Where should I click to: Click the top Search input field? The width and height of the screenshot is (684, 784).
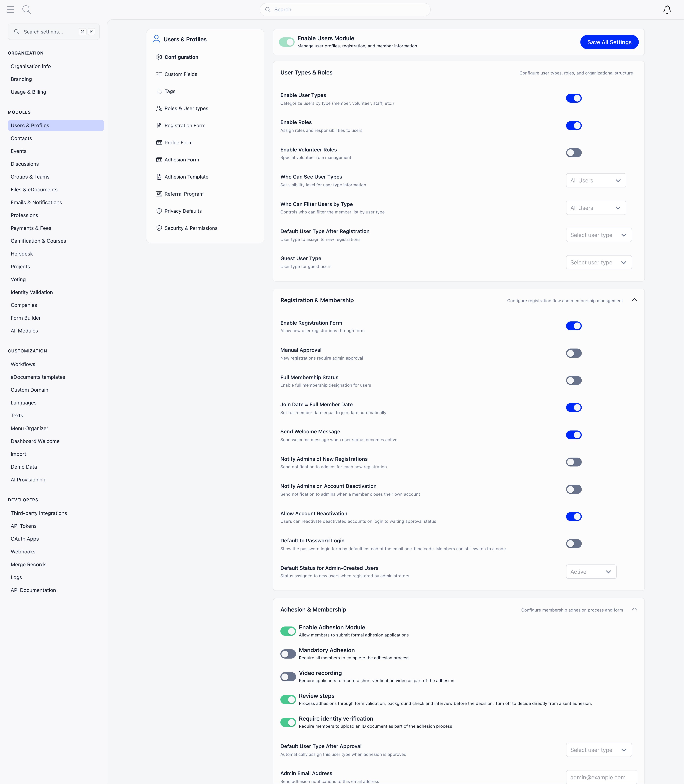coord(345,10)
